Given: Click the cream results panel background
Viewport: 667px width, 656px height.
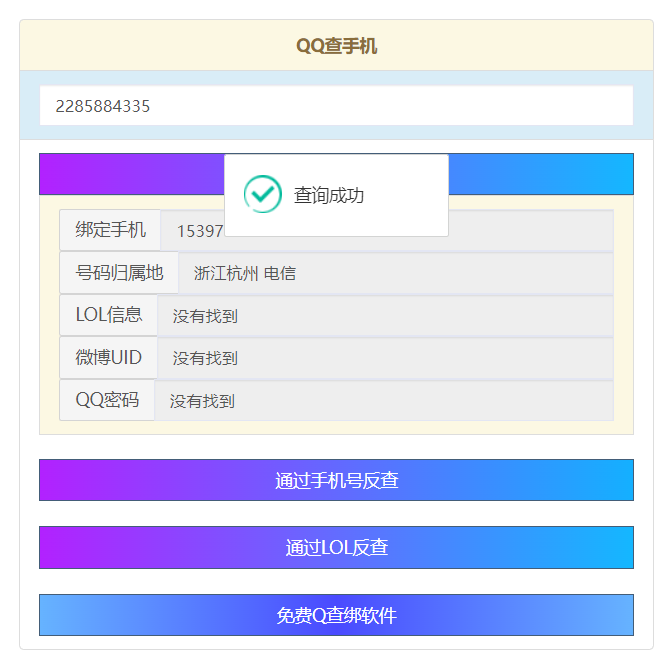Looking at the screenshot, I should click(336, 428).
